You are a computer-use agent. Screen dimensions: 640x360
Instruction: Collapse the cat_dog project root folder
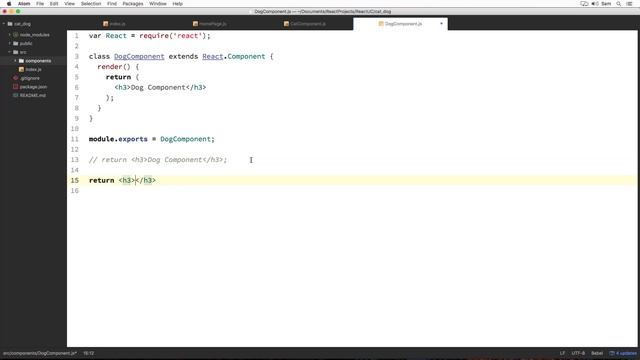pyautogui.click(x=4, y=24)
